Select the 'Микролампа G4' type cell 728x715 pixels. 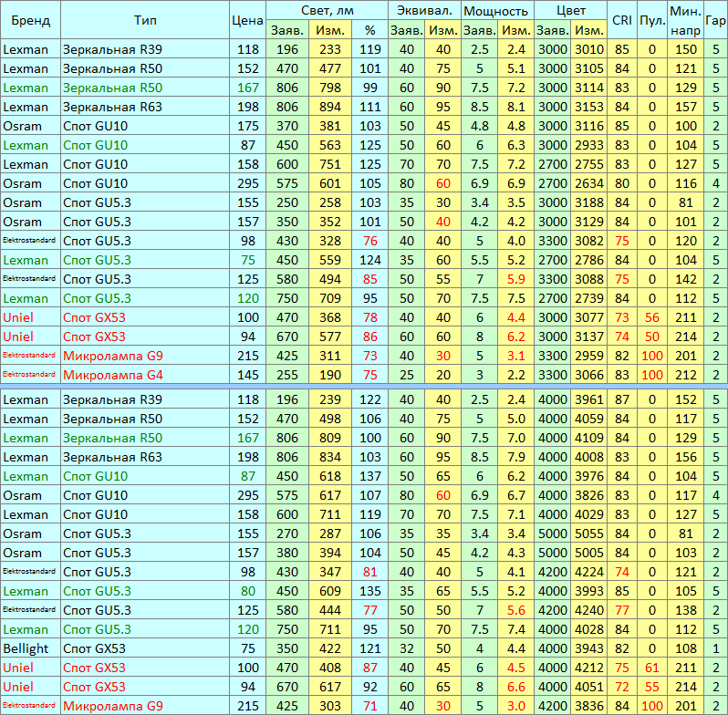[x=145, y=375]
